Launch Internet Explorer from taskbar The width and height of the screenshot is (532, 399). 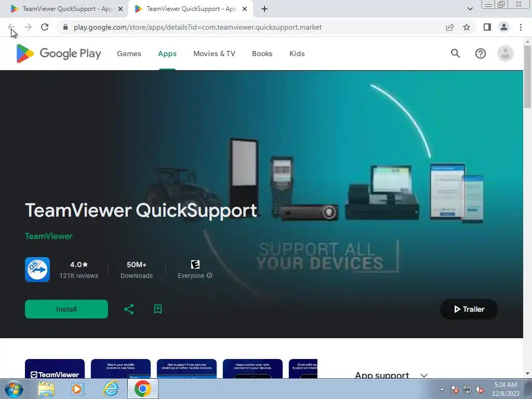click(x=111, y=389)
